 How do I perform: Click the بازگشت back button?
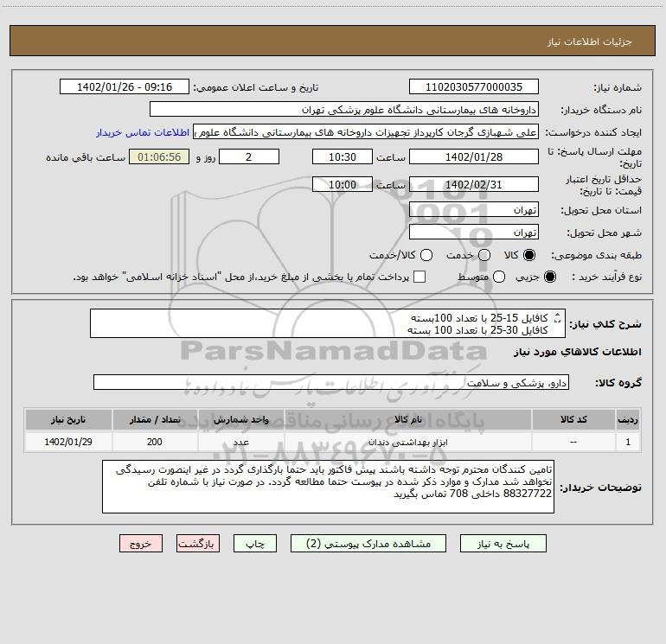pyautogui.click(x=198, y=544)
